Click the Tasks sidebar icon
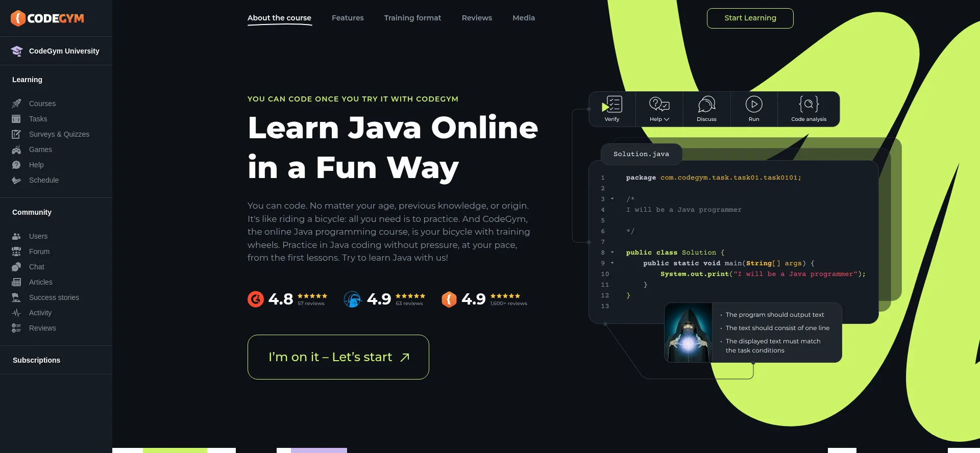Viewport: 980px width, 453px height. click(16, 119)
